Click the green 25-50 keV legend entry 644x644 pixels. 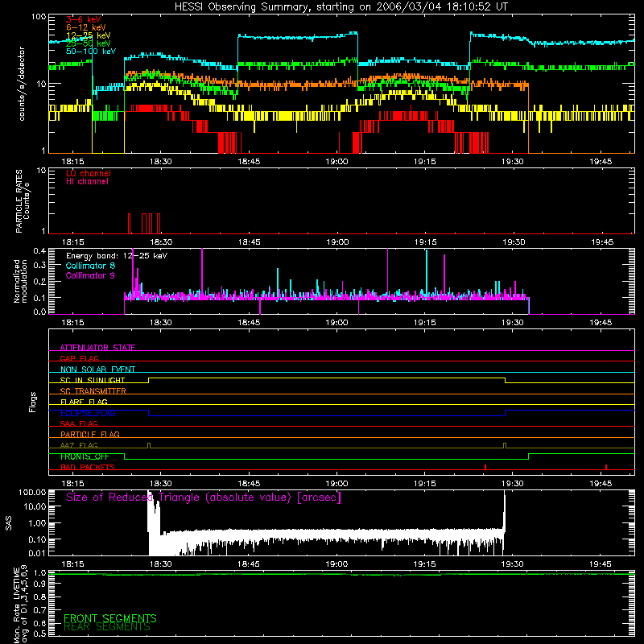(x=89, y=43)
